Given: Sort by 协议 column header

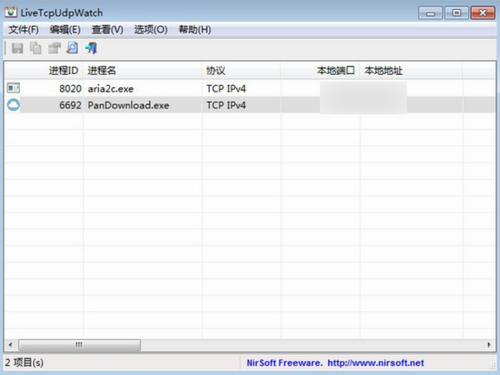Looking at the screenshot, I should [x=241, y=70].
